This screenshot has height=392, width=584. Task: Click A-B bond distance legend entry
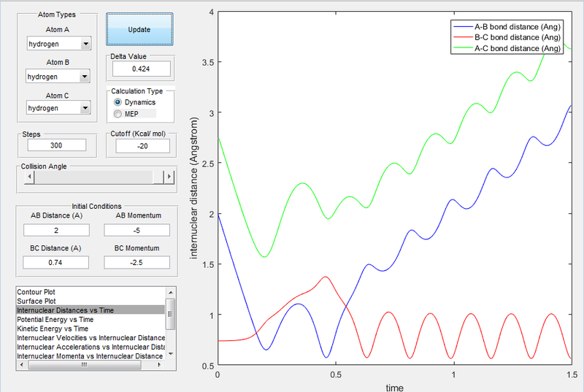point(507,27)
